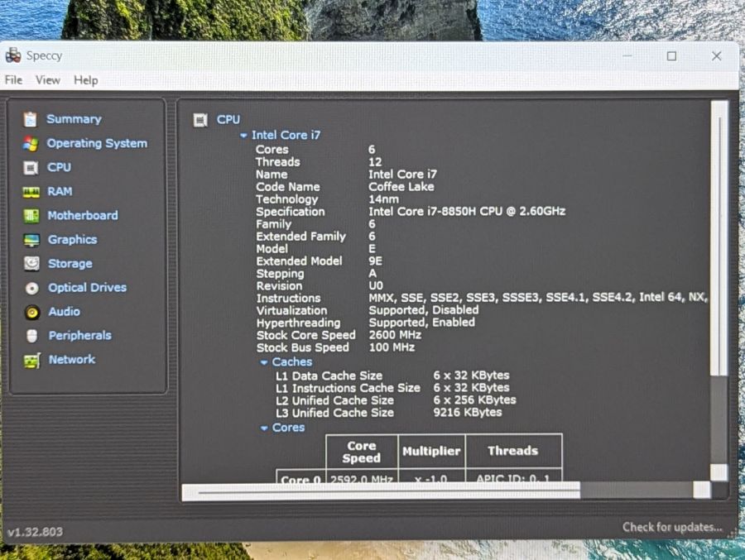Click the horizontal scrollbar thumb
This screenshot has height=560, width=745.
pos(381,491)
